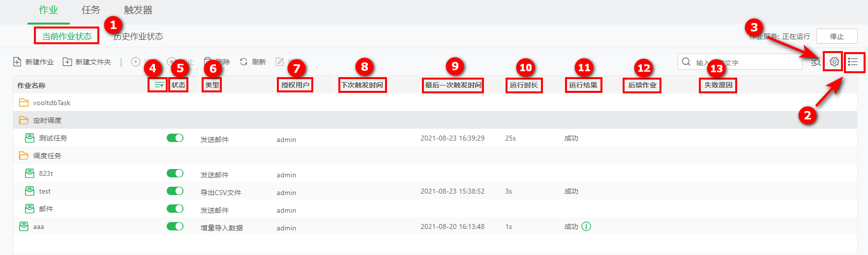Click the 停止 button for job service

coord(837,36)
